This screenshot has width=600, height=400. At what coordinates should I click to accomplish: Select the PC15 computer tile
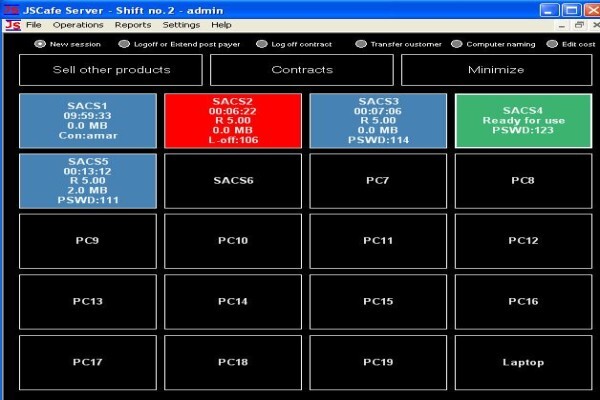coord(378,302)
